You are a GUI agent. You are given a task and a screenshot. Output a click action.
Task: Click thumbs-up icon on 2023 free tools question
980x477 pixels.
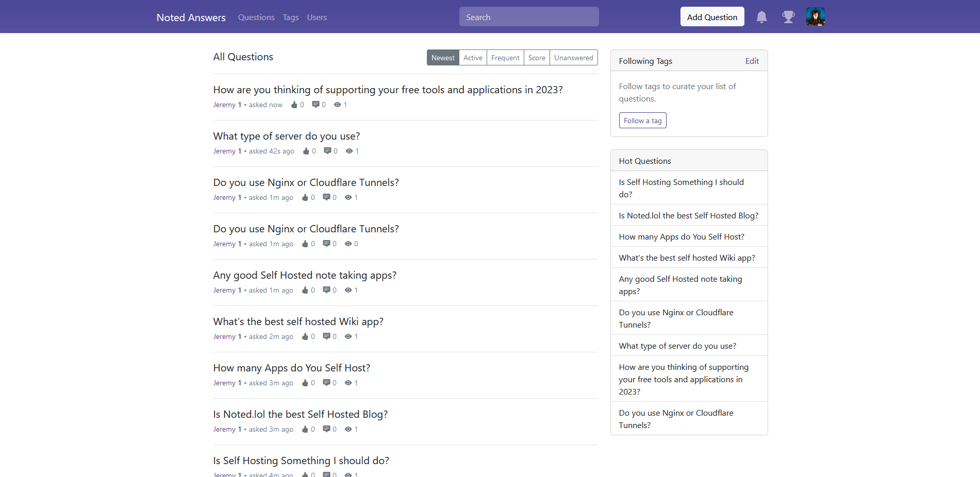[294, 105]
